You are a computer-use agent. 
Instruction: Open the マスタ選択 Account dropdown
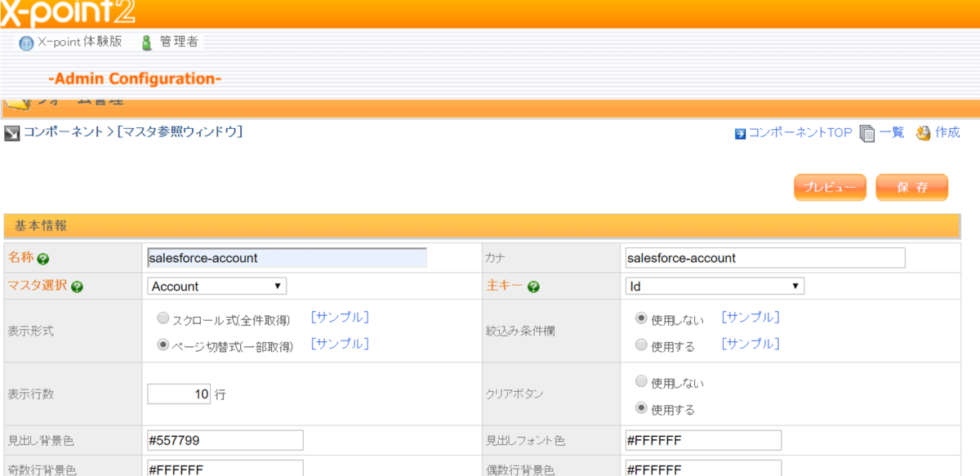tap(217, 286)
